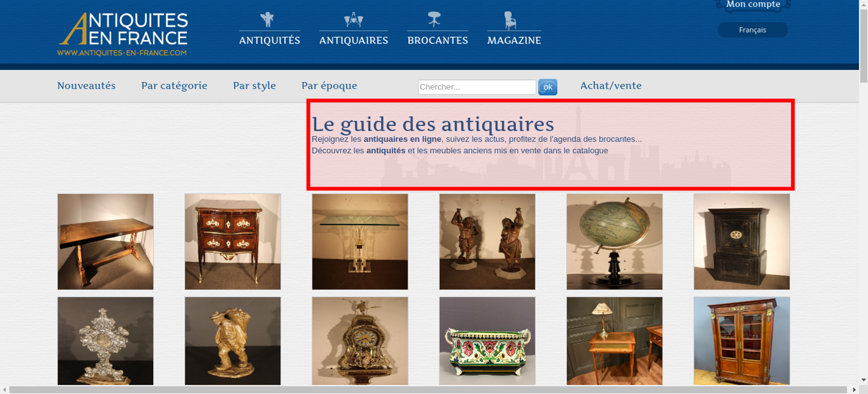Open the Par style menu
This screenshot has height=394, width=868.
click(x=254, y=85)
